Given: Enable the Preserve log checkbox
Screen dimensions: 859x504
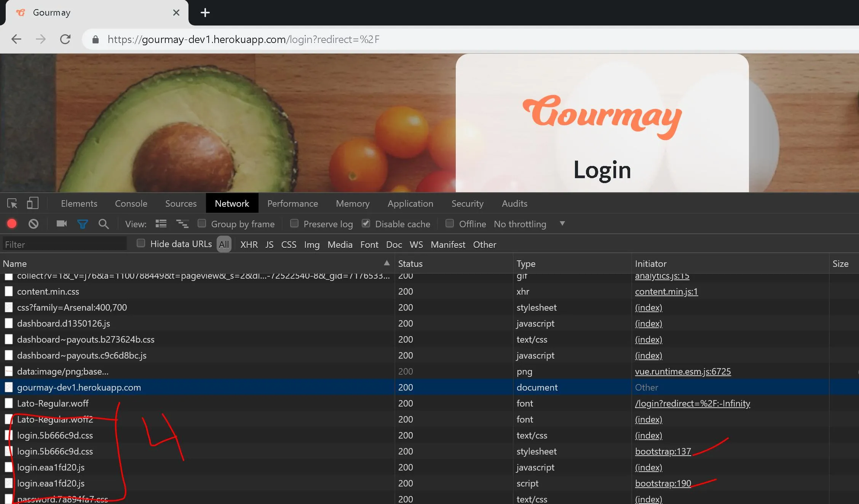Looking at the screenshot, I should [x=294, y=223].
